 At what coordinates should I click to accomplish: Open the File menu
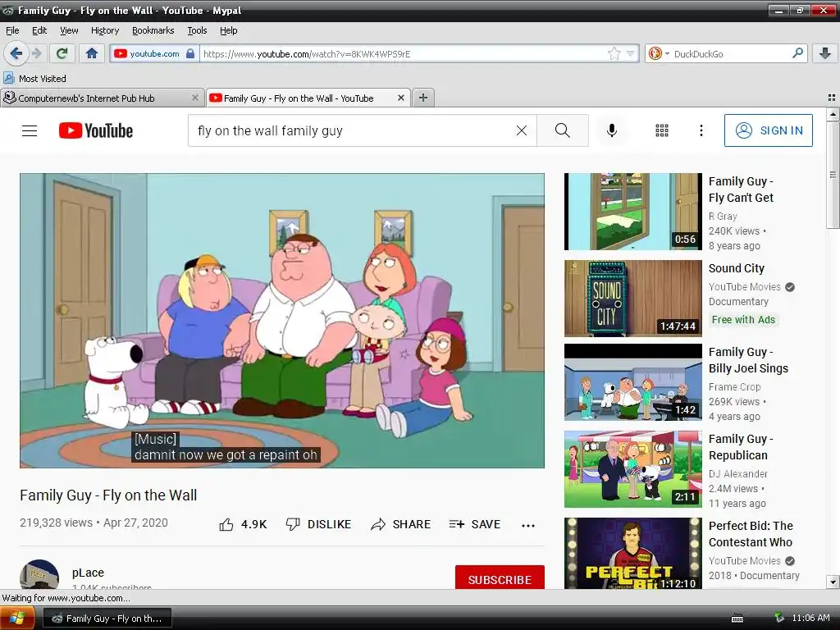tap(12, 30)
